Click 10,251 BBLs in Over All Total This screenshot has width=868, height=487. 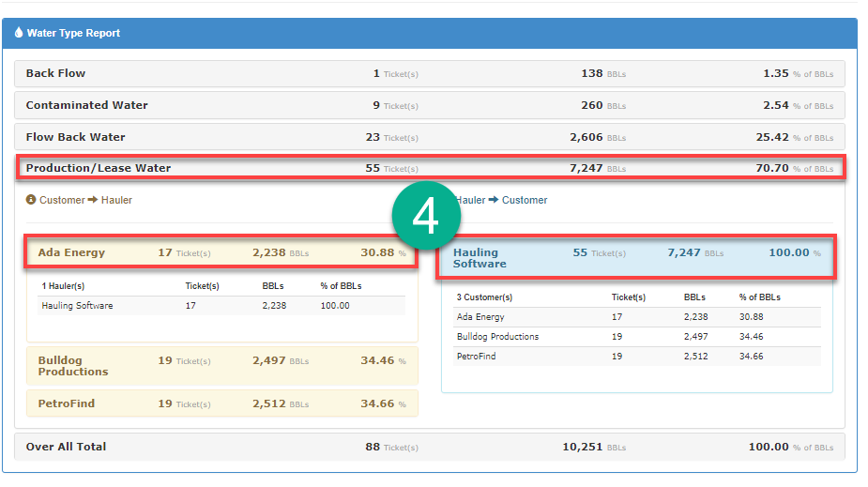coord(594,448)
